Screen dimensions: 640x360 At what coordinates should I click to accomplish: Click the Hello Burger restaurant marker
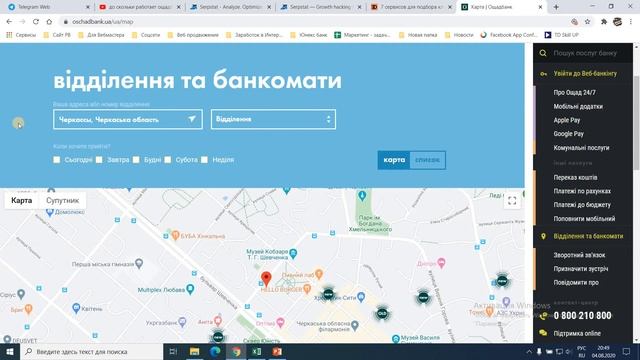(x=307, y=289)
